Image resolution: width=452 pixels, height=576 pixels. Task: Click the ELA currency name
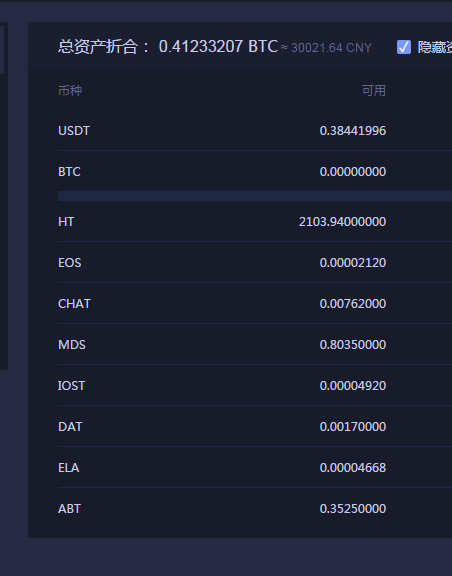point(68,468)
